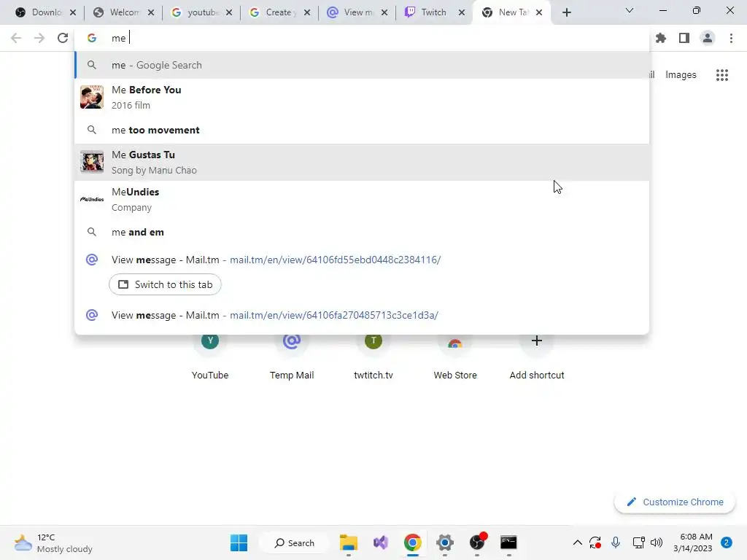Open the Web Store shortcut
The image size is (747, 560).
point(455,357)
